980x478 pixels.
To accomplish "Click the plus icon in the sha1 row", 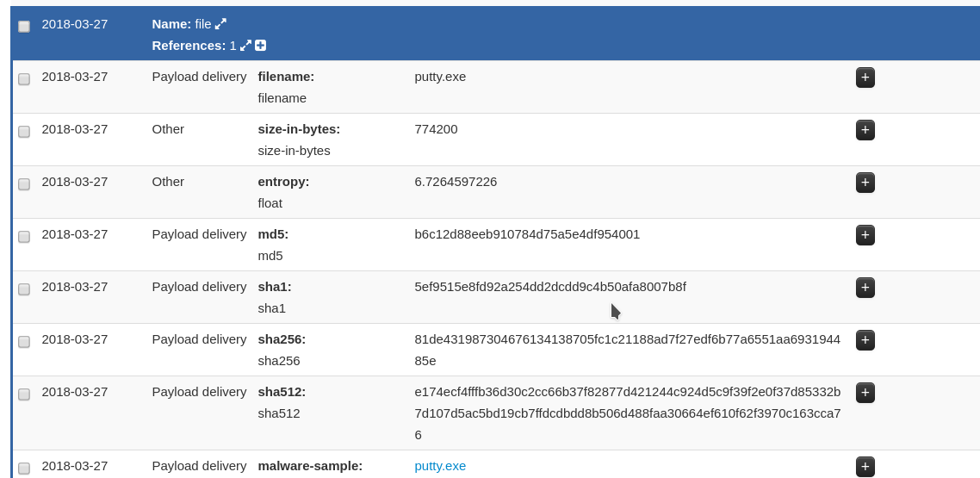I will tap(865, 288).
